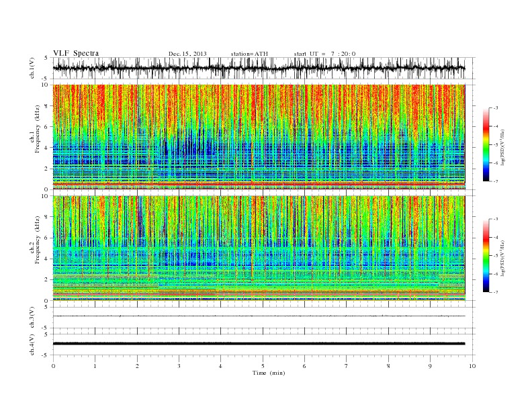Click the "8" kHz tick of ch.1 spectrogram

[47, 106]
